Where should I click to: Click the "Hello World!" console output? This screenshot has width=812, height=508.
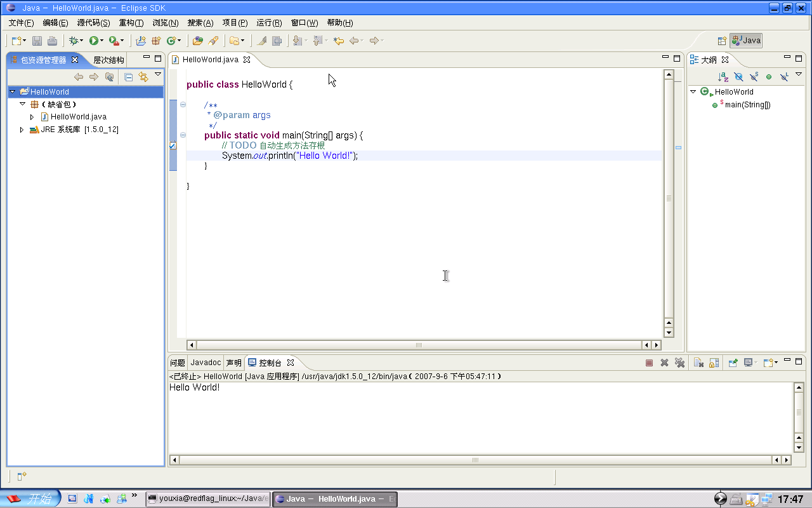(195, 387)
